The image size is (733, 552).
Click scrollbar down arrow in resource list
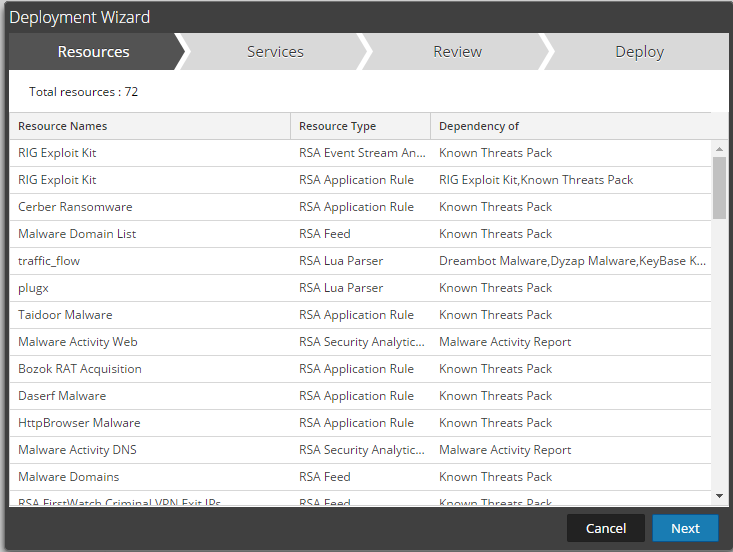tap(719, 496)
